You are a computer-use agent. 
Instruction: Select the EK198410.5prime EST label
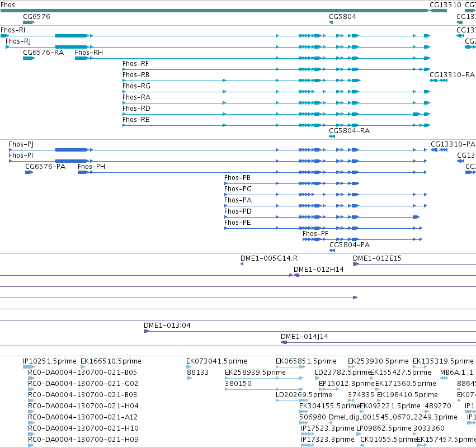point(407,394)
